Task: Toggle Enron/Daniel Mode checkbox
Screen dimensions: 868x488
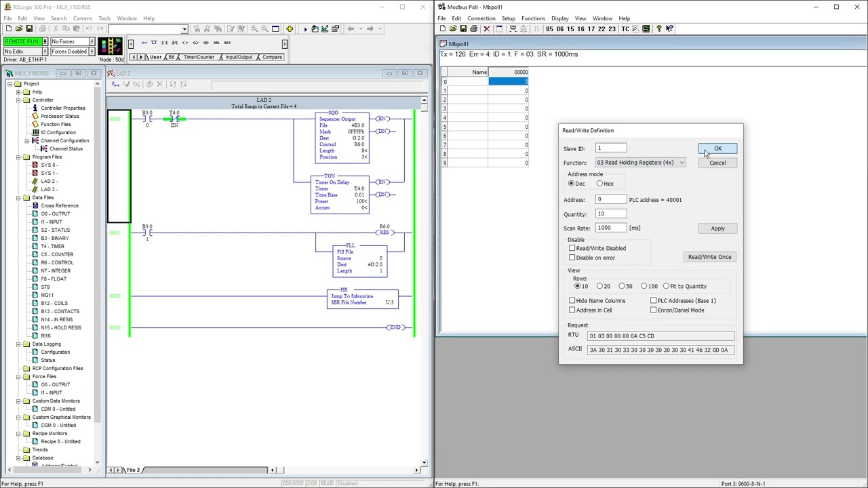Action: coord(654,310)
